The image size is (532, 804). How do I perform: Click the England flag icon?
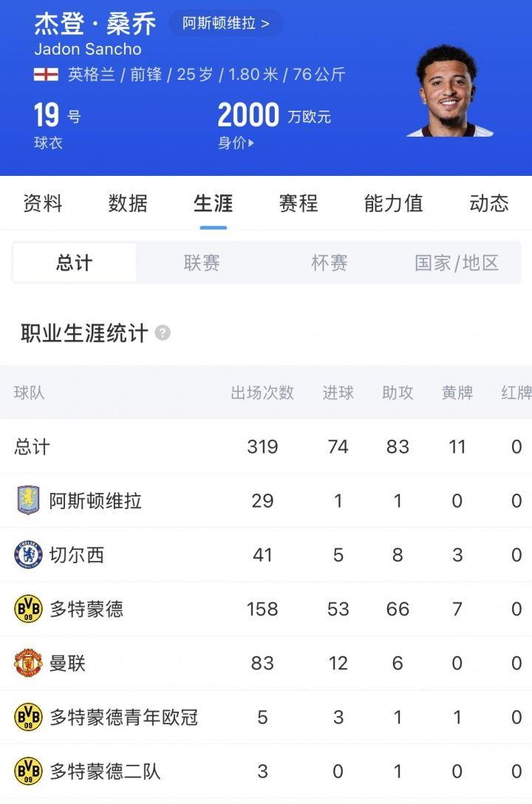[x=46, y=75]
